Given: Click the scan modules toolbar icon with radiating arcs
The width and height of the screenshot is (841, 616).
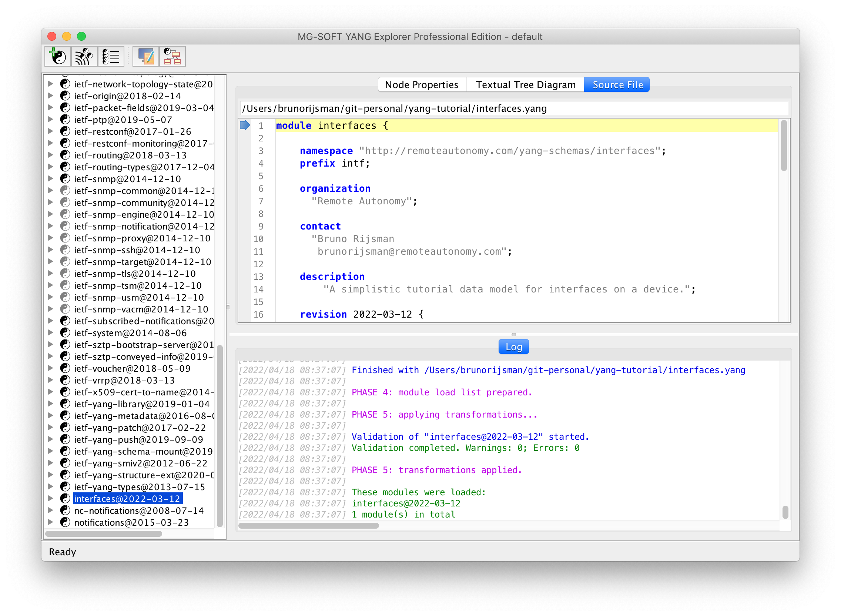Looking at the screenshot, I should point(84,56).
